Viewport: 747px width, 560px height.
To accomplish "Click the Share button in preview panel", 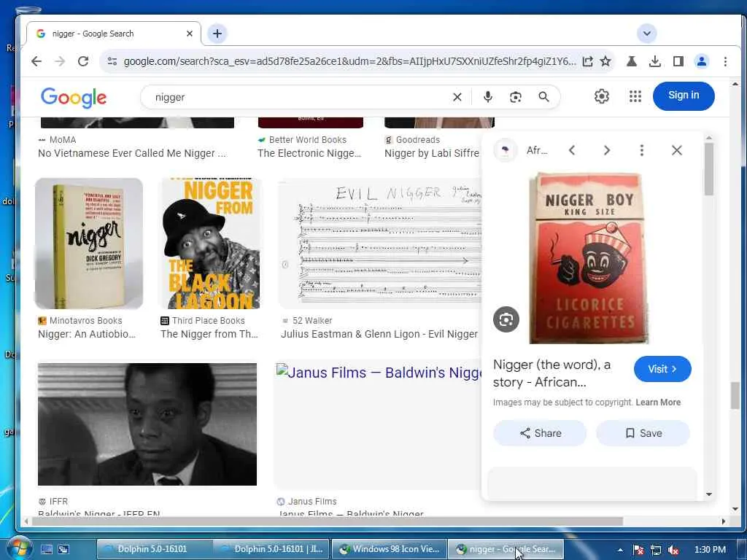I will (x=540, y=433).
